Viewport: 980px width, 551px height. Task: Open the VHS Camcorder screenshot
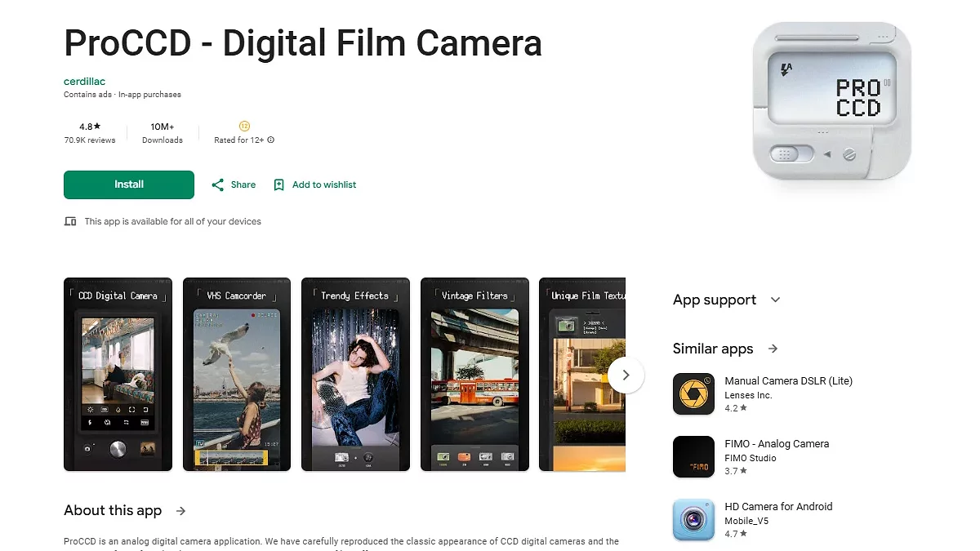pyautogui.click(x=237, y=375)
